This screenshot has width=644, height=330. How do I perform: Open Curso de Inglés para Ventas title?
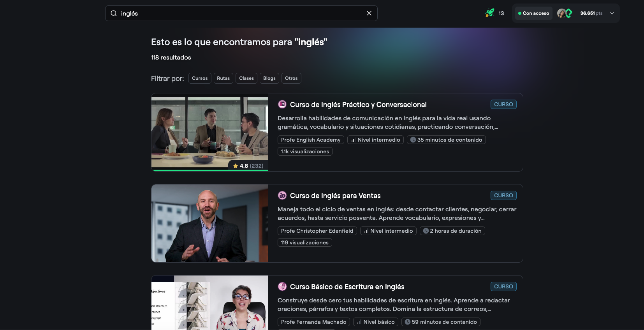(x=335, y=196)
